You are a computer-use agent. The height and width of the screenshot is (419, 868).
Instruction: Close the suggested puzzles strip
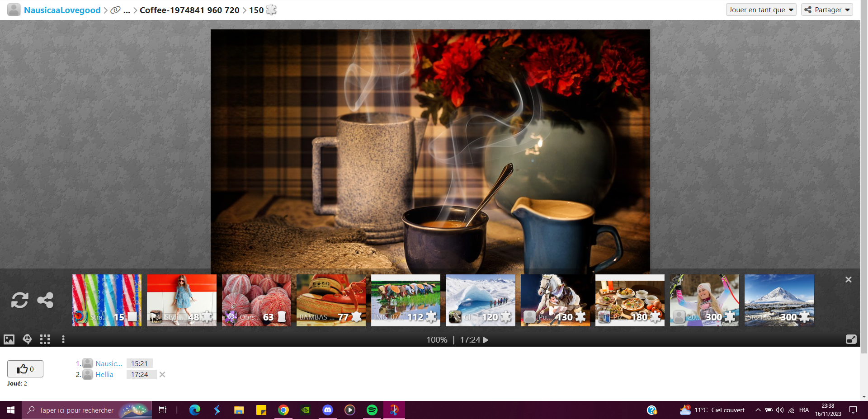848,280
